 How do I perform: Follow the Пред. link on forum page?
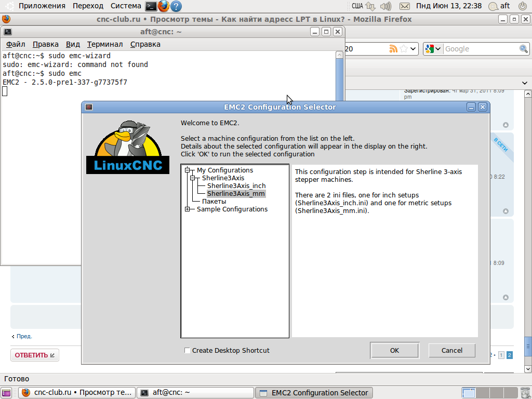tap(24, 336)
